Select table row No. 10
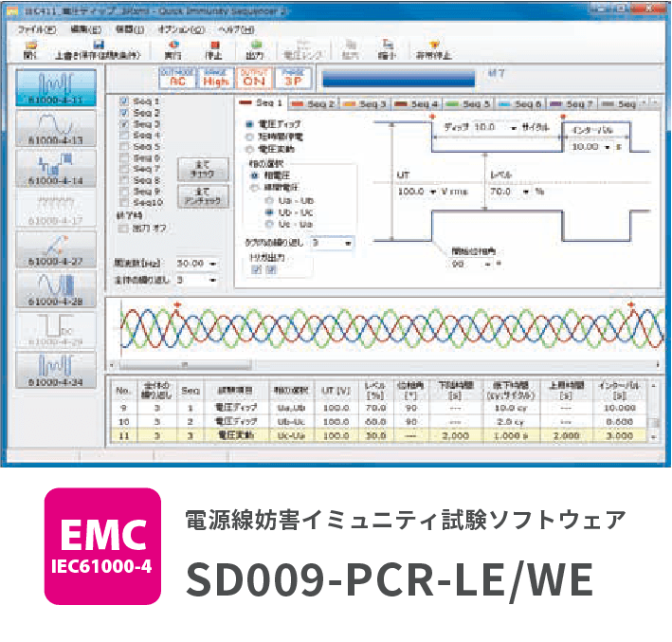 click(x=378, y=422)
